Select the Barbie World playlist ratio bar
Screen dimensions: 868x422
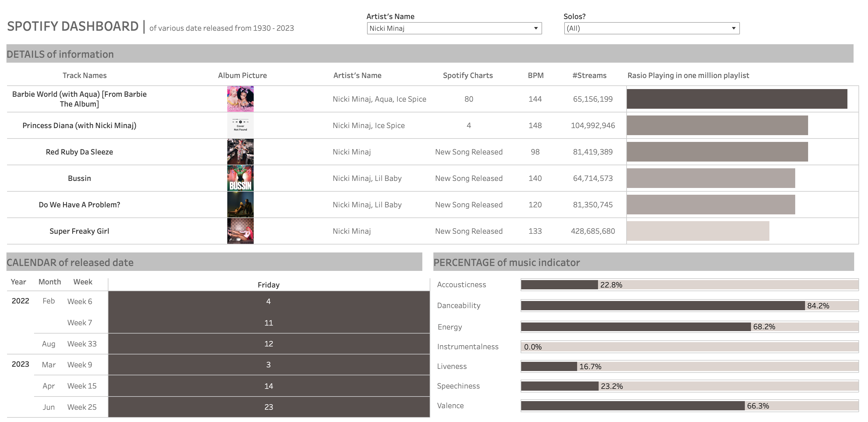pos(737,99)
